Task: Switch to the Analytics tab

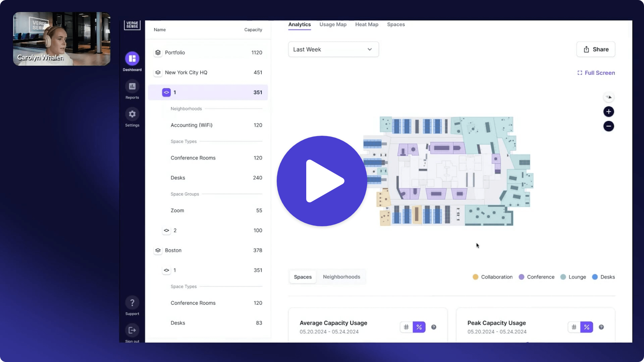Action: point(300,24)
